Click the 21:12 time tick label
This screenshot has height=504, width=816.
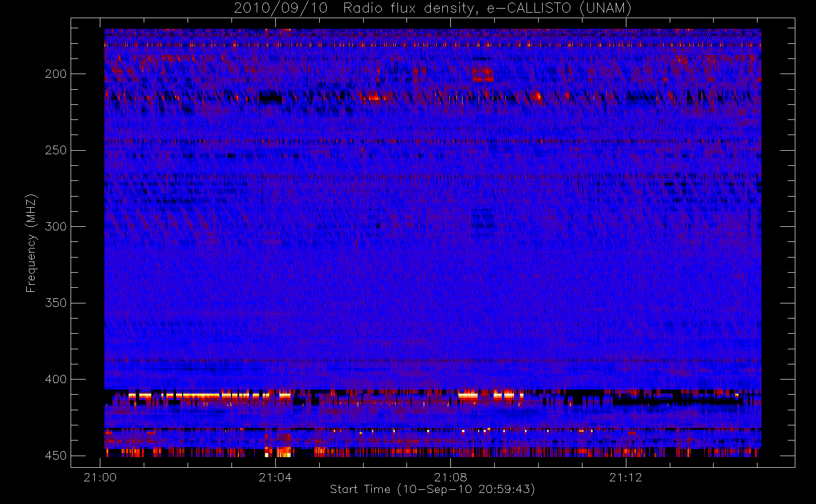[626, 477]
